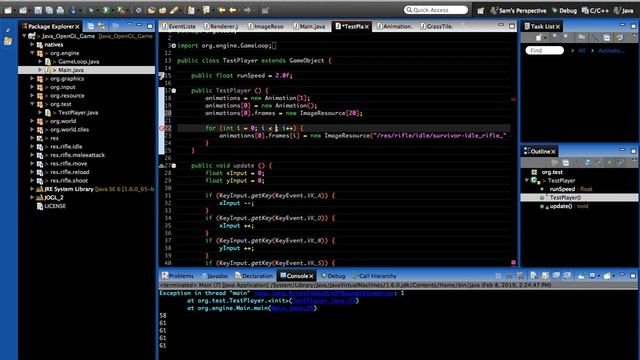The width and height of the screenshot is (640, 360).
Task: Click the TestPlayer.java link in stack trace
Action: click(x=324, y=301)
